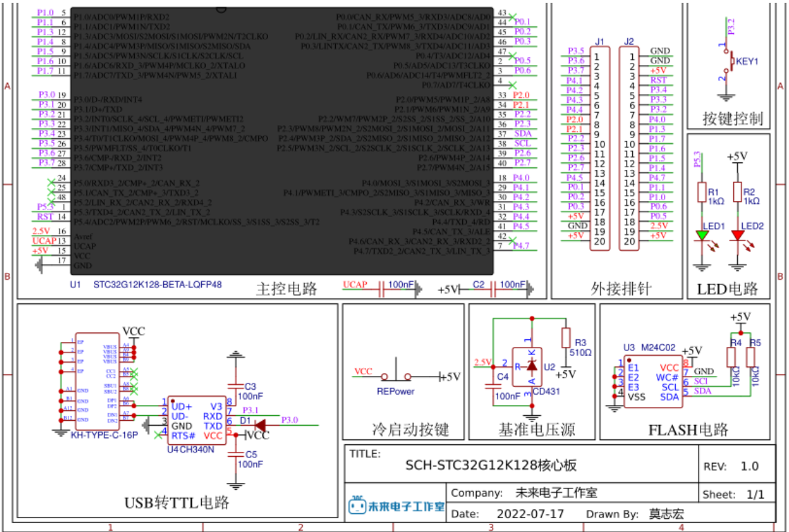Click the Company name 未来电子工作室 text
The image size is (789, 532).
coord(556,493)
